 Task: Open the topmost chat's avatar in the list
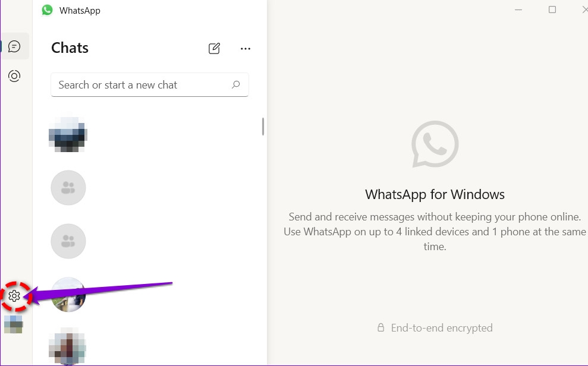67,134
